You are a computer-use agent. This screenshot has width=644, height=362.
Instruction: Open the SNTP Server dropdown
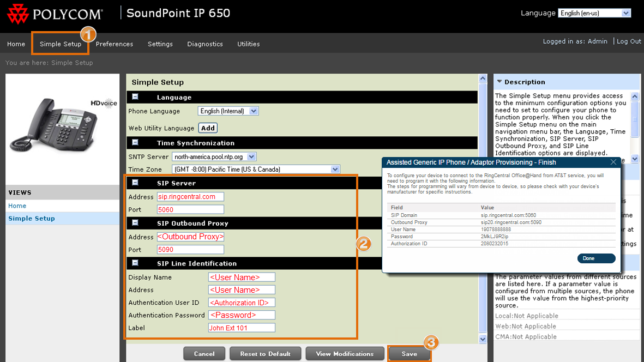pos(214,157)
